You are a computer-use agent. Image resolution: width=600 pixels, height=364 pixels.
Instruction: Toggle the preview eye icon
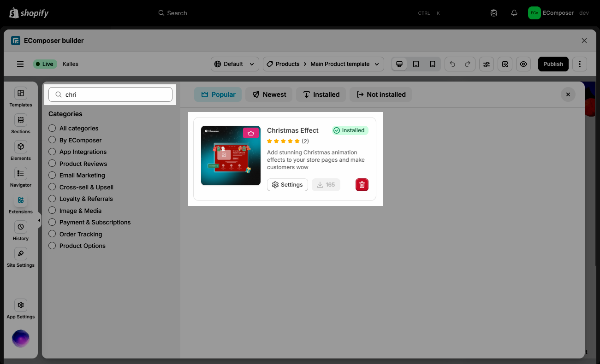click(x=523, y=64)
